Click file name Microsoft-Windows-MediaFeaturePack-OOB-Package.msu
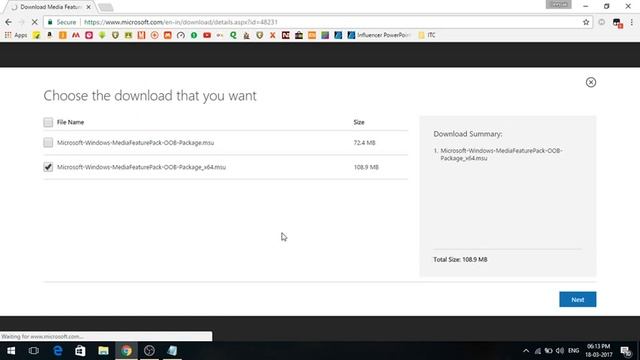Viewport: 640px width, 360px height. tap(136, 142)
